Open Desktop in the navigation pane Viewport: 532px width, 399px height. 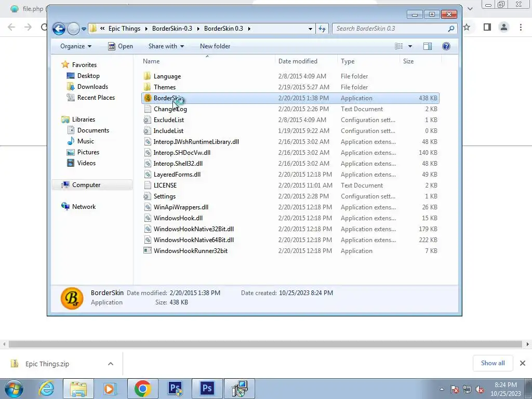pyautogui.click(x=88, y=76)
